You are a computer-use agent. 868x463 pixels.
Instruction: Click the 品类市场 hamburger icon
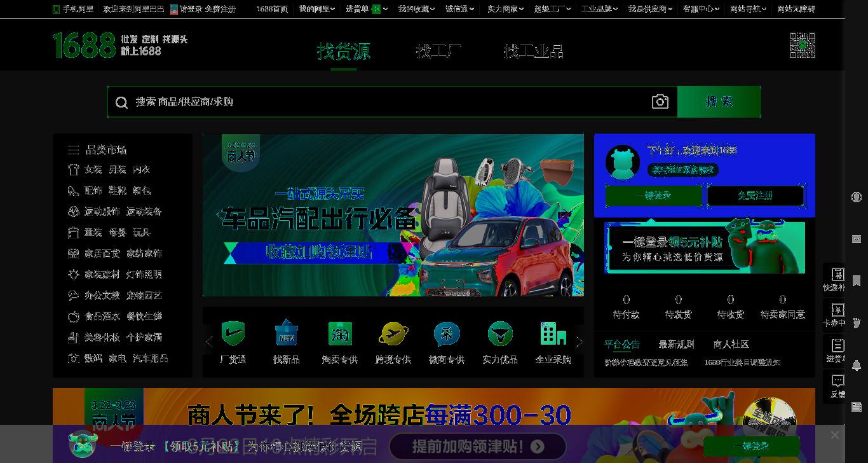click(73, 150)
